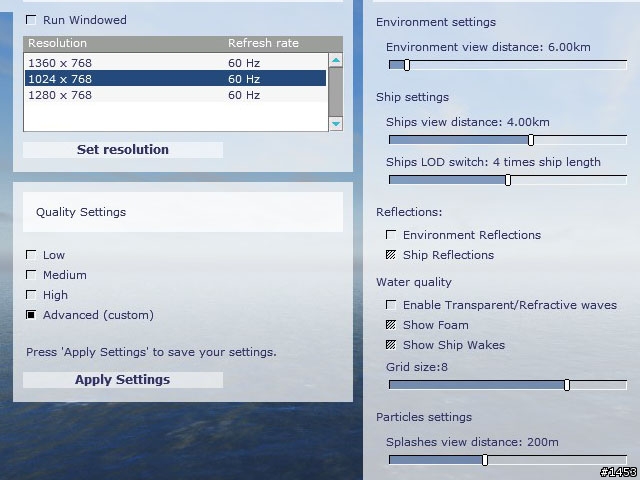Enable the Run Windowed checkbox
The image size is (640, 480).
[31, 20]
